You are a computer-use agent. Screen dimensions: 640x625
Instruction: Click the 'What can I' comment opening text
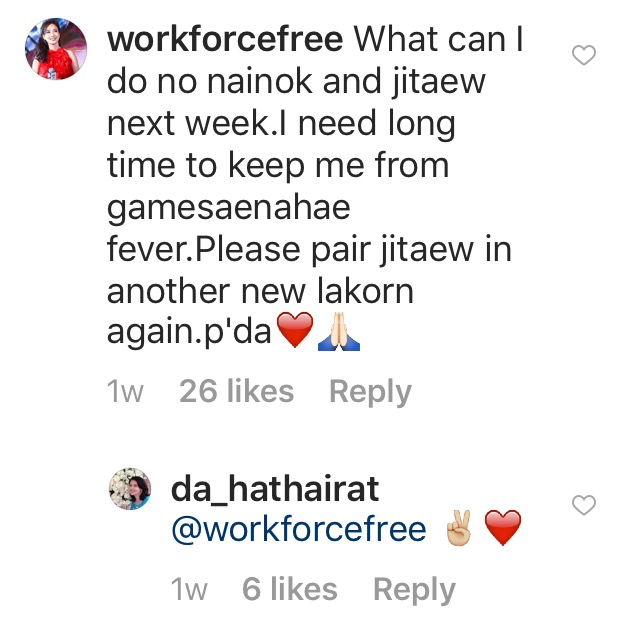[x=438, y=39]
